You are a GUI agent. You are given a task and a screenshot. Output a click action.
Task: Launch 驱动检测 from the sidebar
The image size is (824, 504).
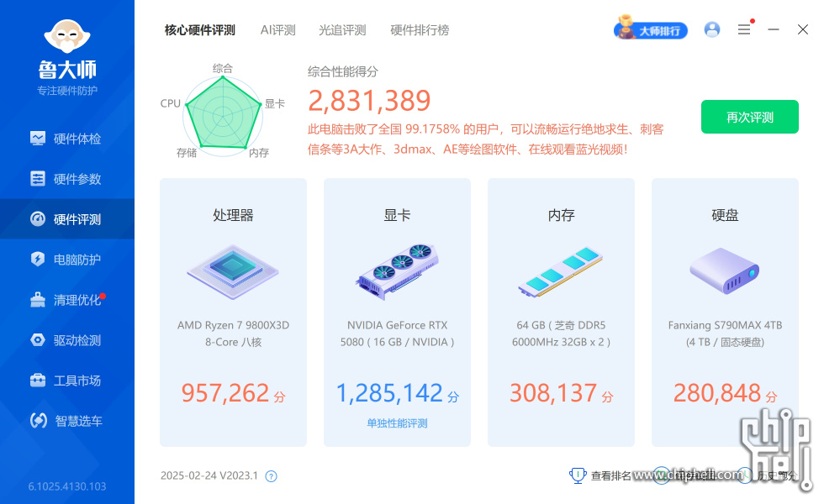coord(66,340)
